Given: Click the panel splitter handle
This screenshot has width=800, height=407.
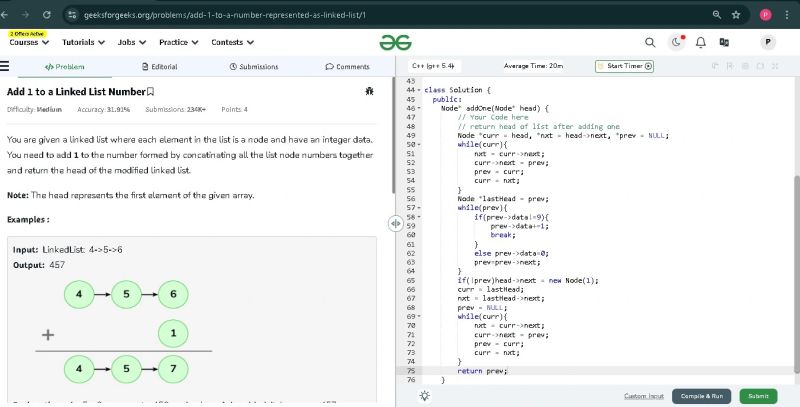Looking at the screenshot, I should (395, 224).
